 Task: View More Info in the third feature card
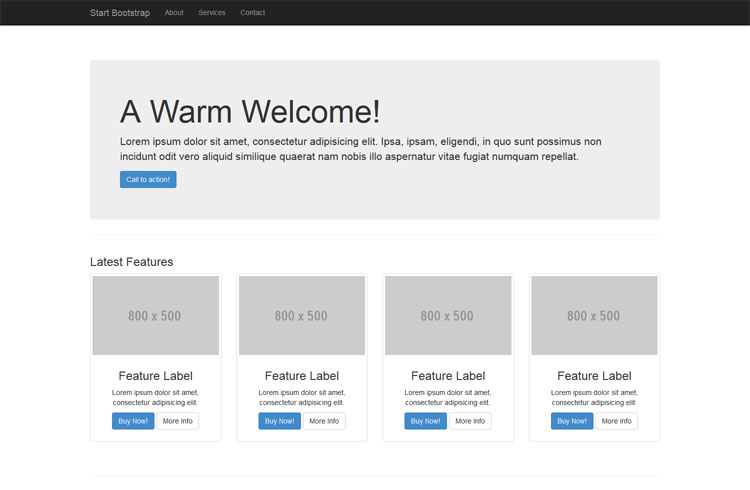[470, 421]
